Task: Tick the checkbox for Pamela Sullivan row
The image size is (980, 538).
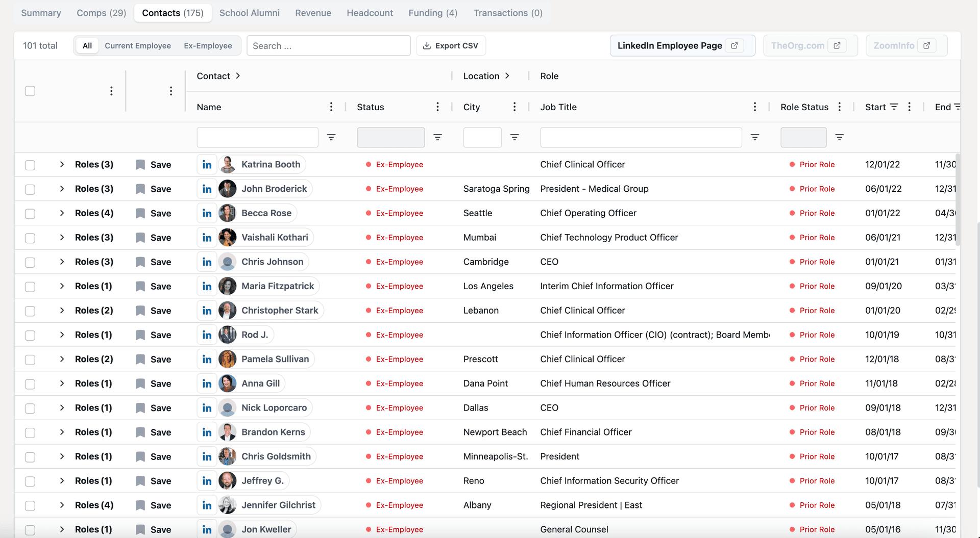Action: point(30,360)
